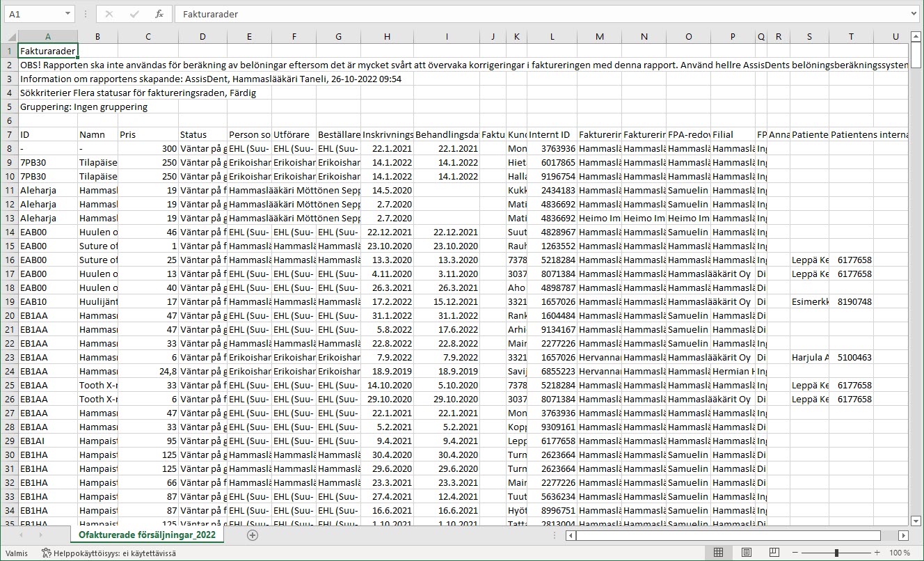Viewport: 924px width, 561px height.
Task: Switch to Normal view icon
Action: pos(719,553)
